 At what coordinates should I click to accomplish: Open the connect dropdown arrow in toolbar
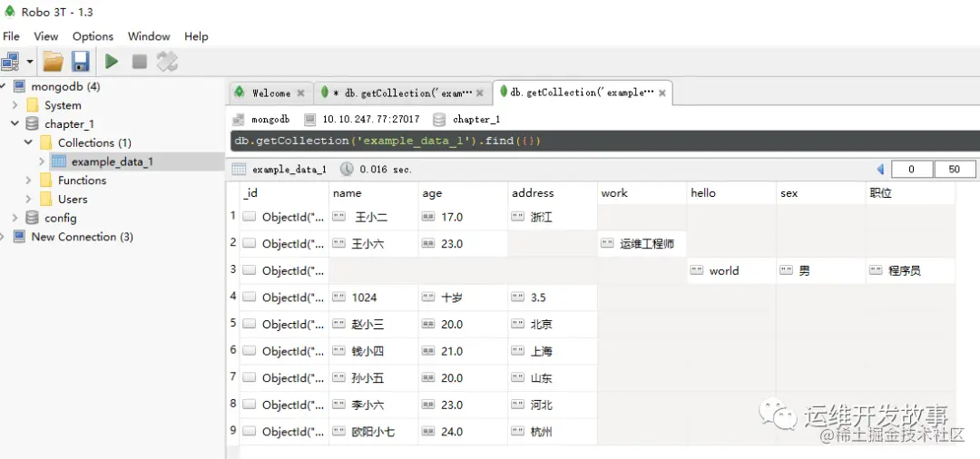tap(29, 62)
